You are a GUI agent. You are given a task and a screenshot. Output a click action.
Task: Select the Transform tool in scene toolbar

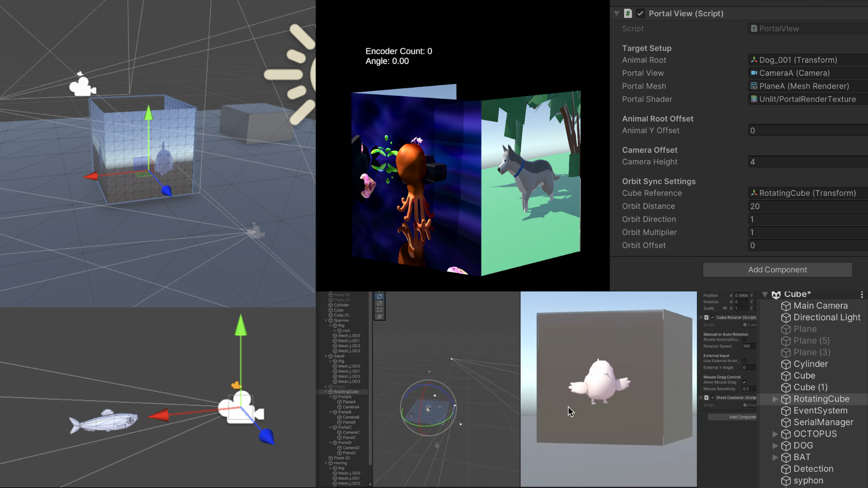pyautogui.click(x=379, y=317)
